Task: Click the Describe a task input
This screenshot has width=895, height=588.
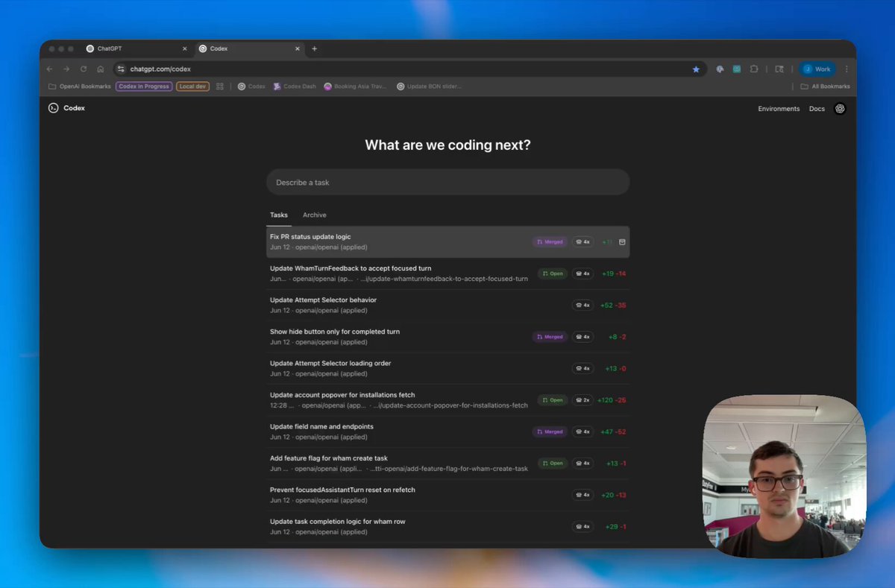Action: pyautogui.click(x=447, y=182)
